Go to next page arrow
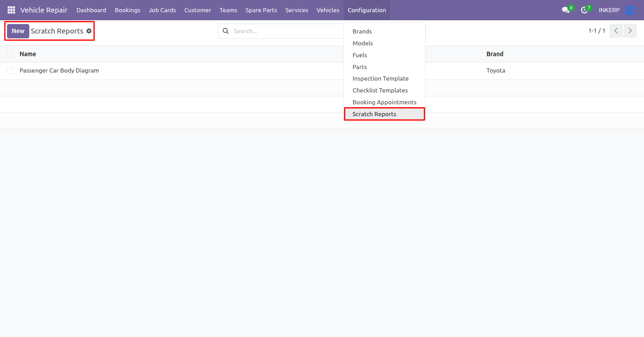 coord(630,31)
